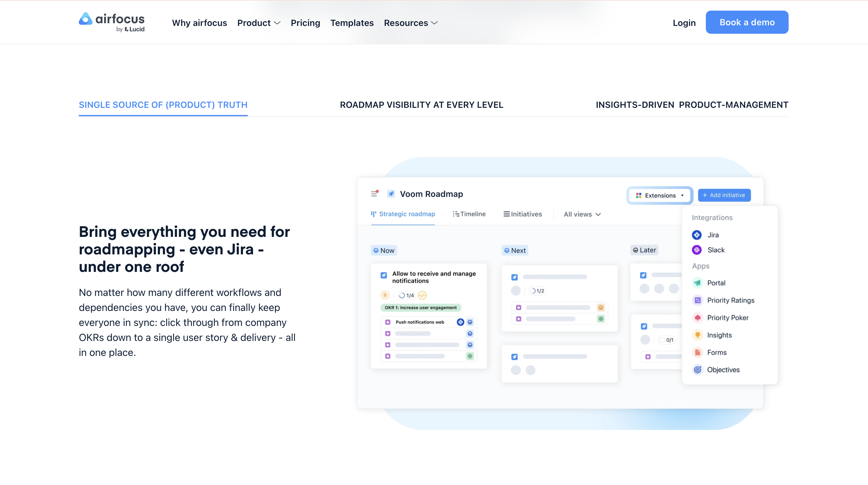The image size is (868, 485).
Task: Click the Slack integration icon
Action: [x=697, y=250]
